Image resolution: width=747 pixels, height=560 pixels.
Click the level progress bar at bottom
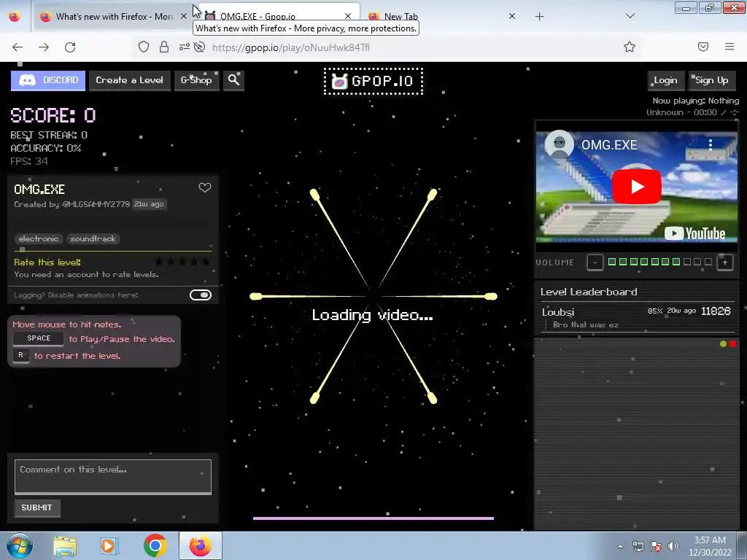click(373, 518)
